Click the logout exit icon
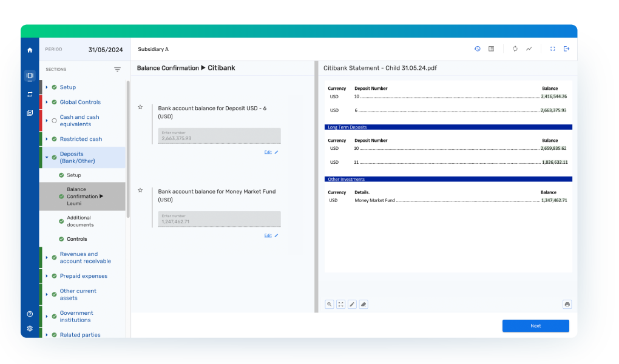Viewport: 619px width, 364px height. coord(567,49)
